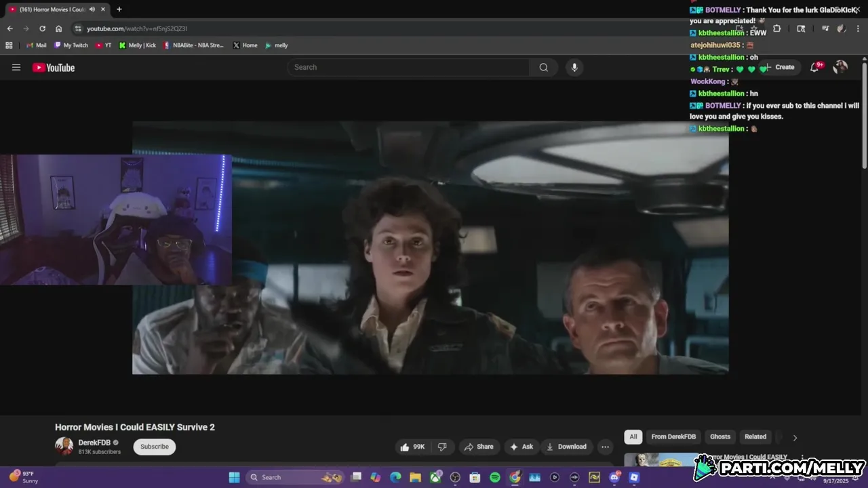Show more filter chips with right arrow

[795, 437]
